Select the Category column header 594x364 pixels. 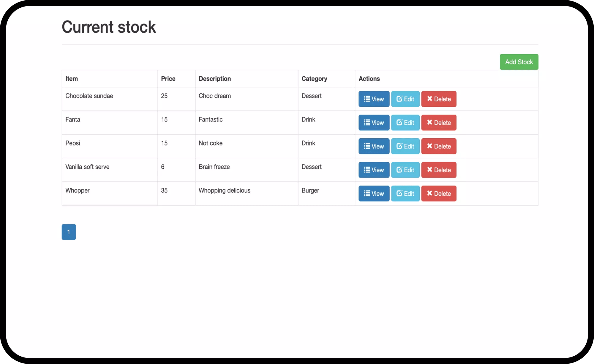(x=314, y=79)
